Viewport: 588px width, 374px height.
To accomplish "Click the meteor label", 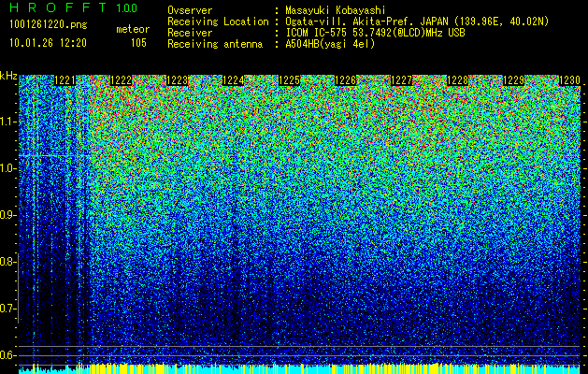I will click(x=133, y=29).
